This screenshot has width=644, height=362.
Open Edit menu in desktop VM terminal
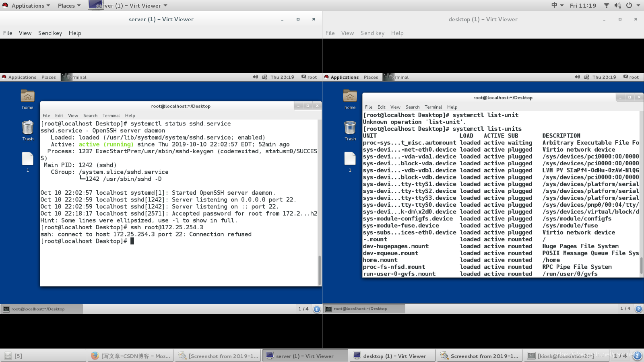(381, 107)
